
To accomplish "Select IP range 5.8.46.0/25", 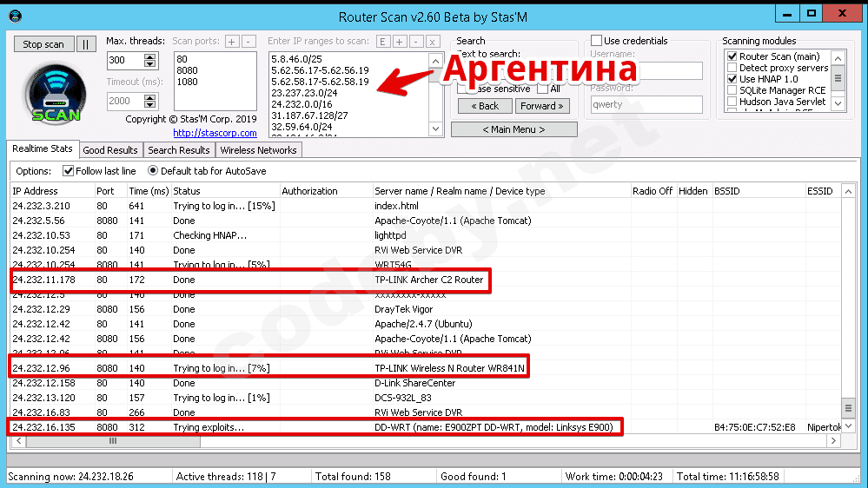I will pyautogui.click(x=296, y=59).
